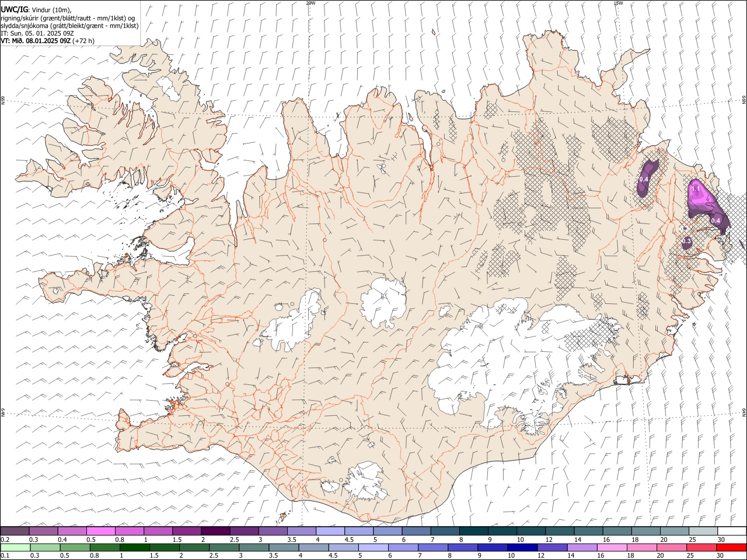Click the 'rigning/skúrir' legend description line

[x=68, y=18]
